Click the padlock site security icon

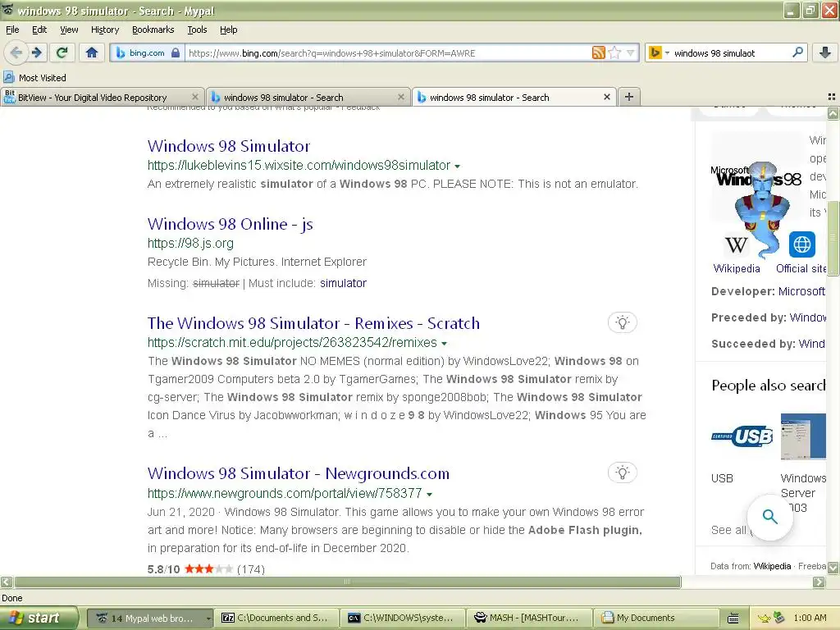click(x=176, y=52)
